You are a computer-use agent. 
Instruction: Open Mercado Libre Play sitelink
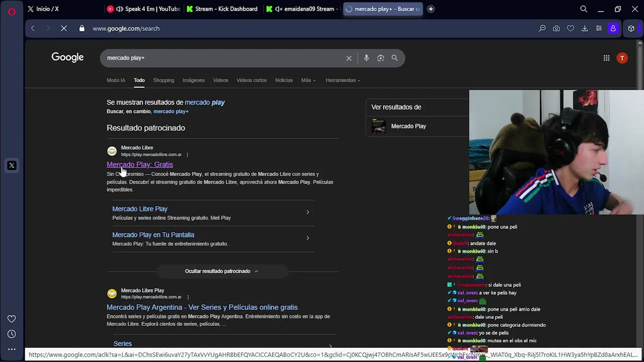[x=140, y=209]
